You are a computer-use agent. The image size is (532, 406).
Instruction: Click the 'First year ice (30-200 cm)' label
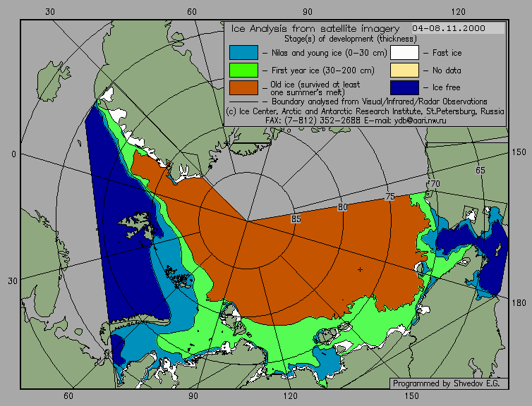(x=323, y=70)
